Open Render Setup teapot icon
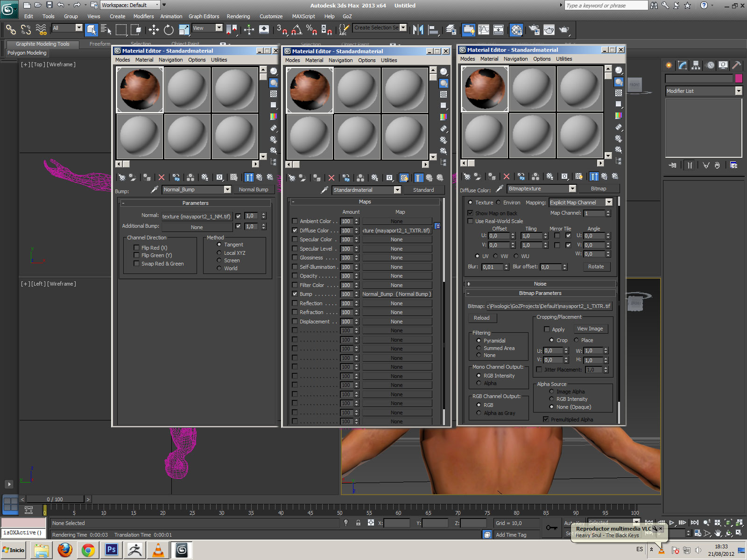The image size is (747, 560). click(534, 30)
